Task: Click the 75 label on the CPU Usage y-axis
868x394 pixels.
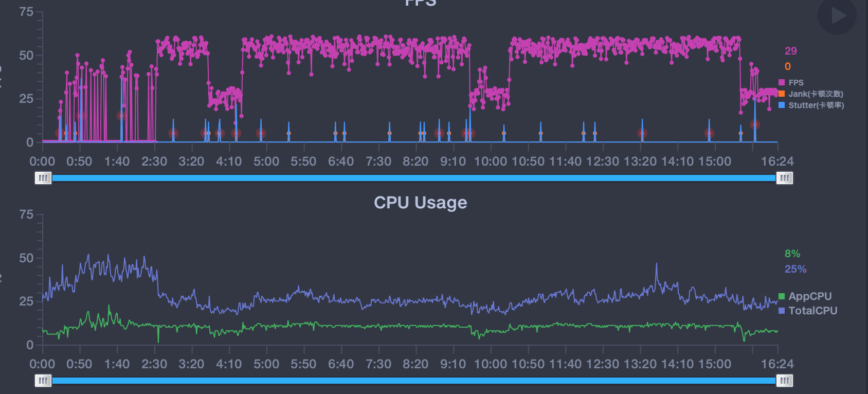Action: (26, 214)
